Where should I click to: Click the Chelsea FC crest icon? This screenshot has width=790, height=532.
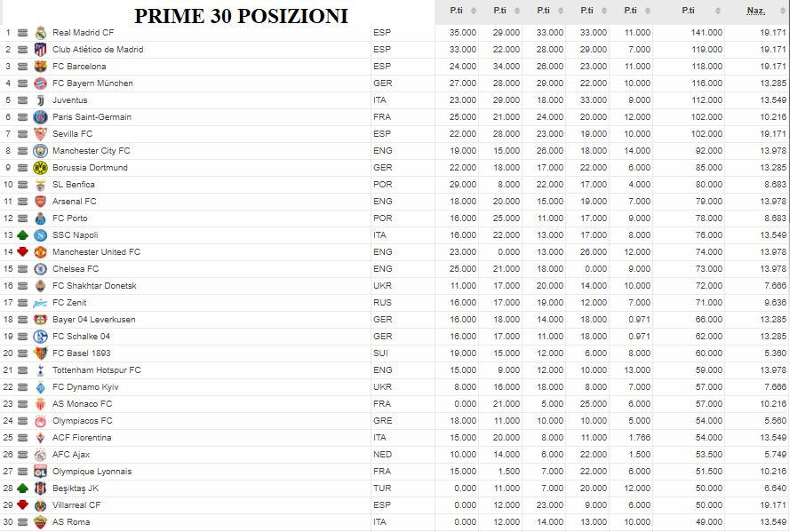tap(40, 269)
